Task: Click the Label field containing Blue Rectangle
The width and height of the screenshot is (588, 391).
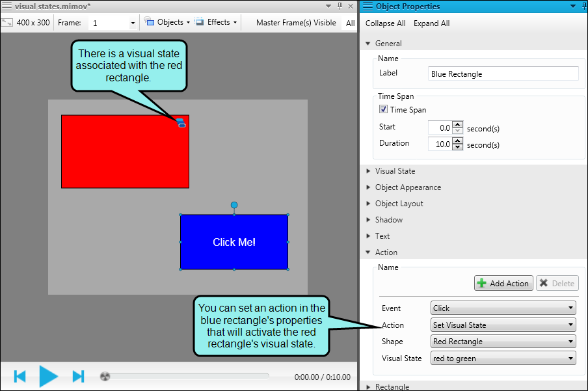Action: [503, 74]
